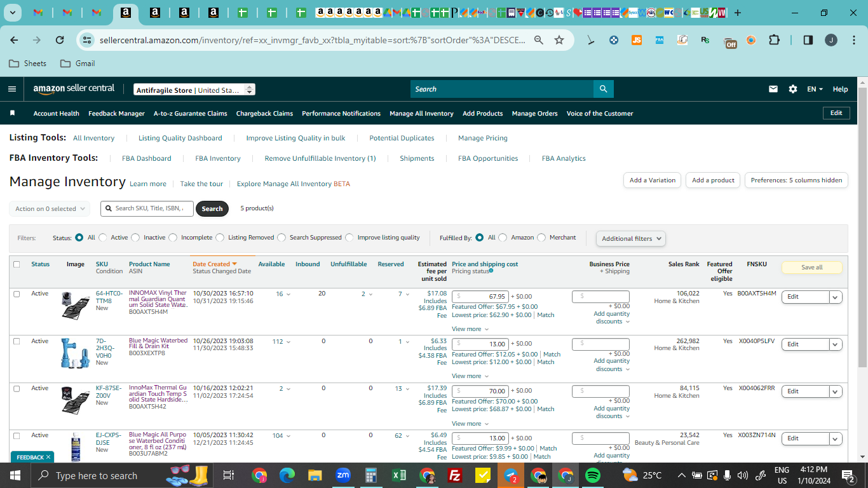This screenshot has width=868, height=488.
Task: Check the box for SKU KF-87SE-Z00V row
Action: (x=17, y=388)
